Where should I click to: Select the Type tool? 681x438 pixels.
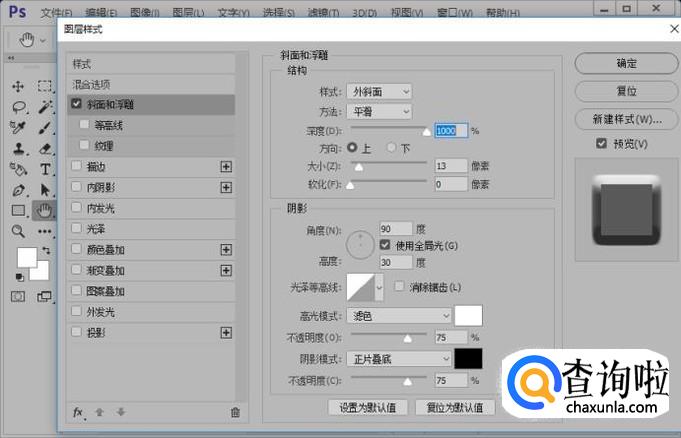coord(45,169)
